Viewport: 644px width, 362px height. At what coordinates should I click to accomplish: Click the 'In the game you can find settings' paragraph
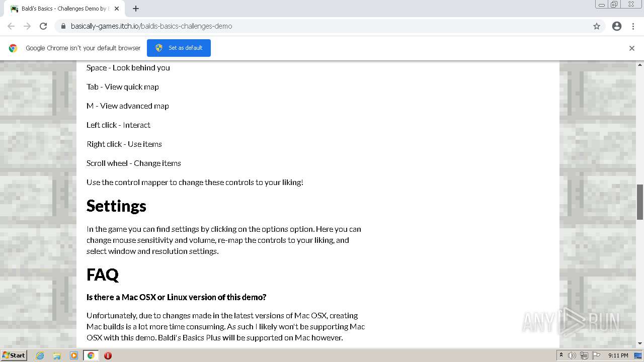click(224, 240)
